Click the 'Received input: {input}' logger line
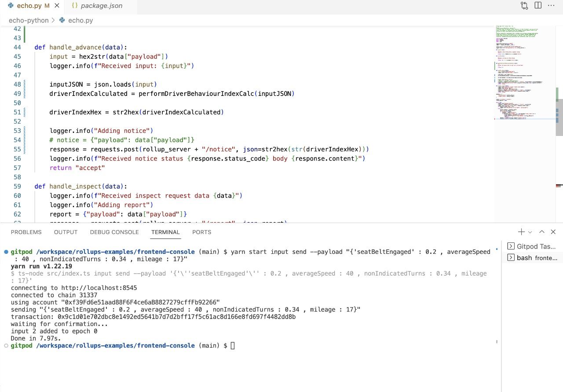 122,66
